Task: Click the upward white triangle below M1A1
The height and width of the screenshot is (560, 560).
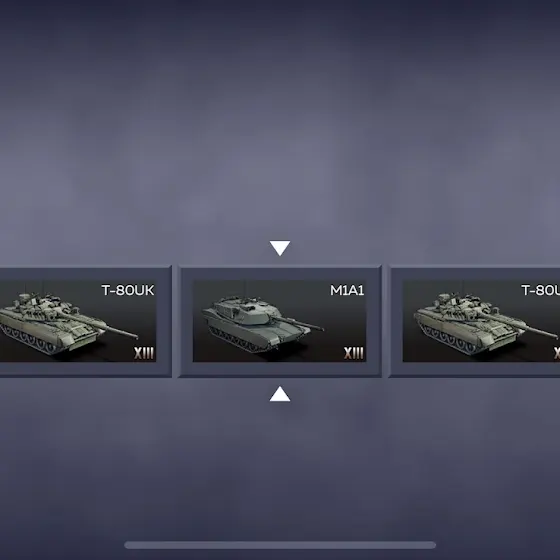Action: coord(280,394)
